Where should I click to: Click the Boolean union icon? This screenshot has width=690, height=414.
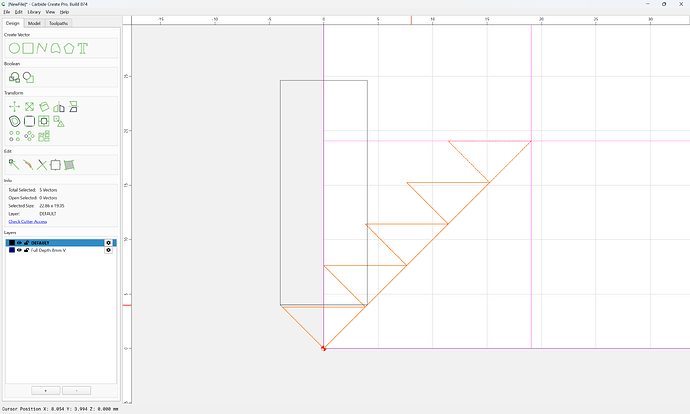pyautogui.click(x=15, y=78)
